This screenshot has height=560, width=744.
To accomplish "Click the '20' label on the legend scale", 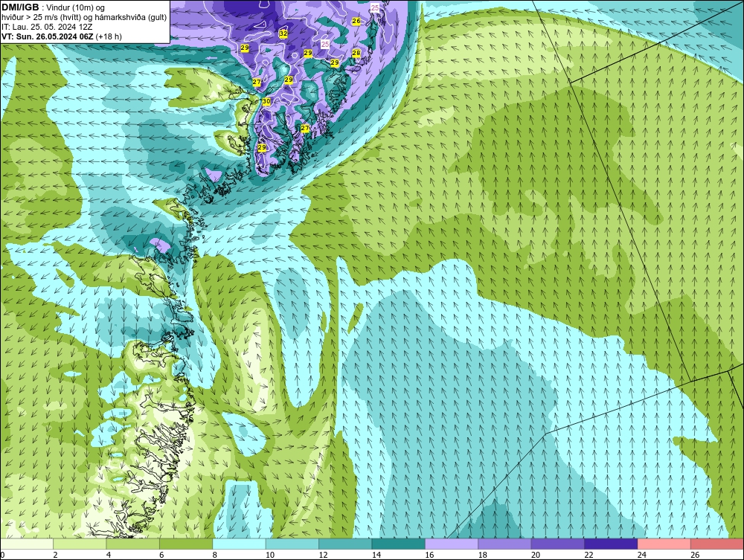I will pos(535,555).
